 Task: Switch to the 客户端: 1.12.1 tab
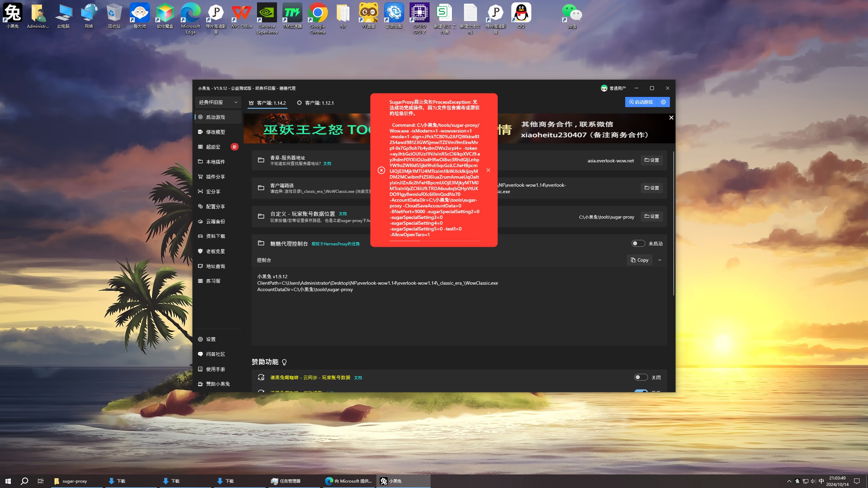click(x=315, y=103)
